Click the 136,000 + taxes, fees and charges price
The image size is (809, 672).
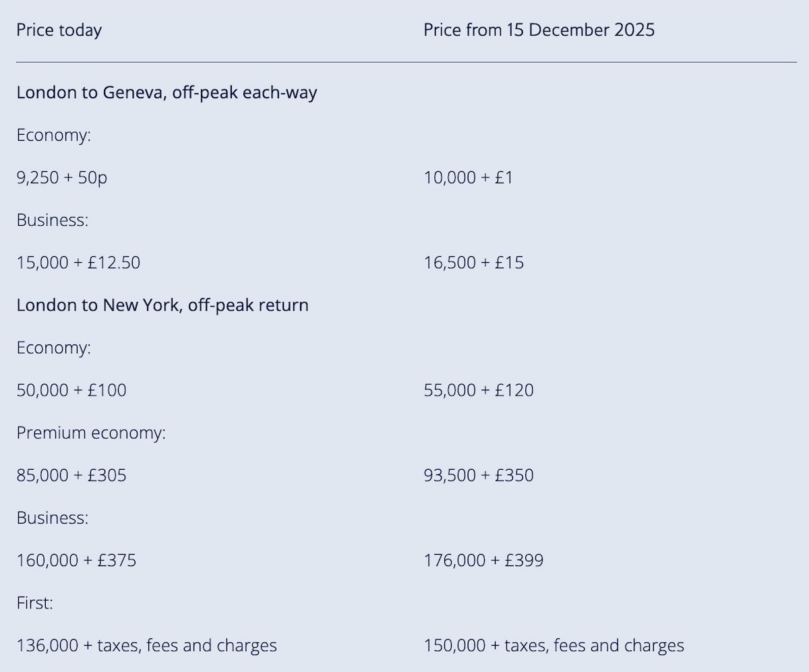(146, 646)
